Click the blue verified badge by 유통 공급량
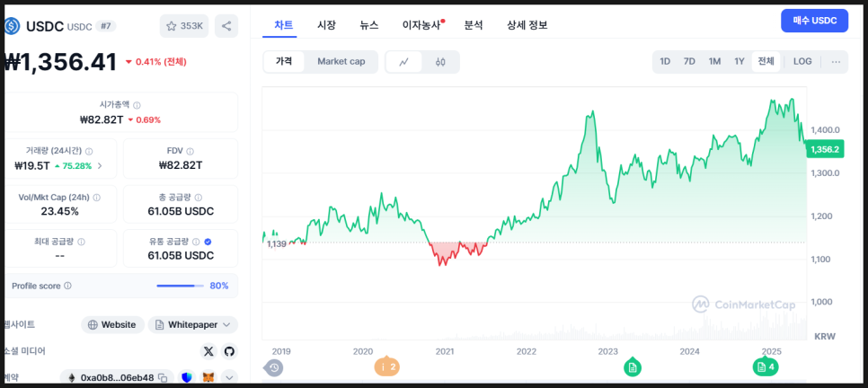 (x=208, y=242)
